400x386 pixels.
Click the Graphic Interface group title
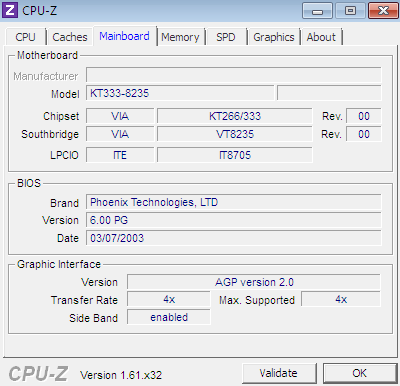(59, 264)
